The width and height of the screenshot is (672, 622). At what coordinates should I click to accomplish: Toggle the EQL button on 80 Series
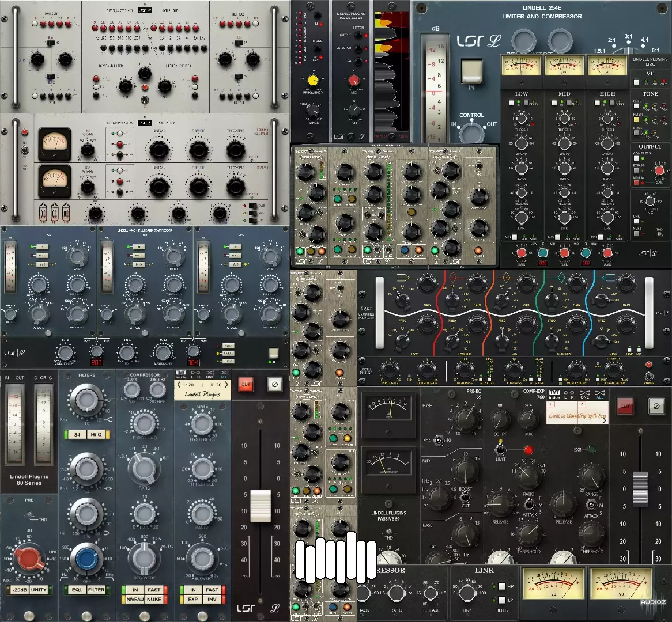[77, 590]
